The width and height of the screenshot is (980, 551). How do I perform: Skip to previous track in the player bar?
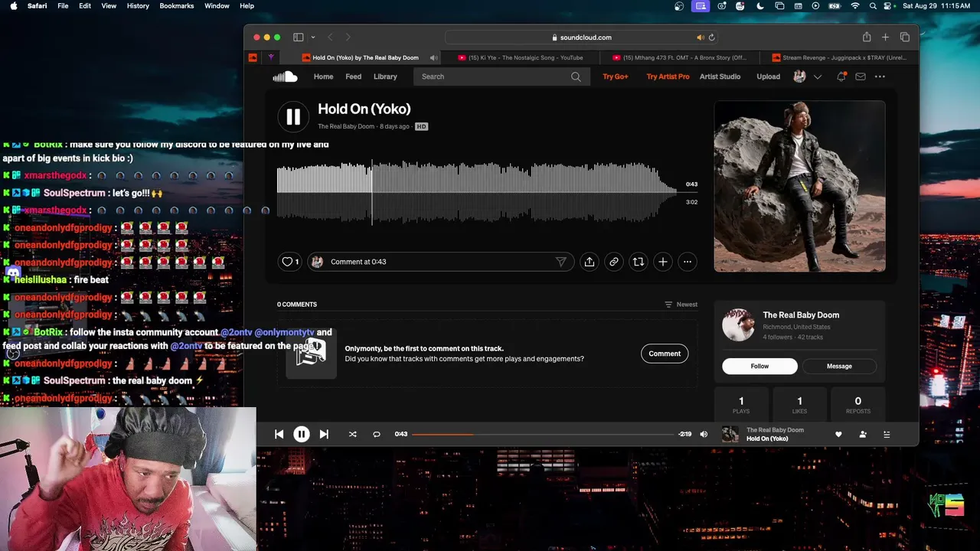point(279,434)
